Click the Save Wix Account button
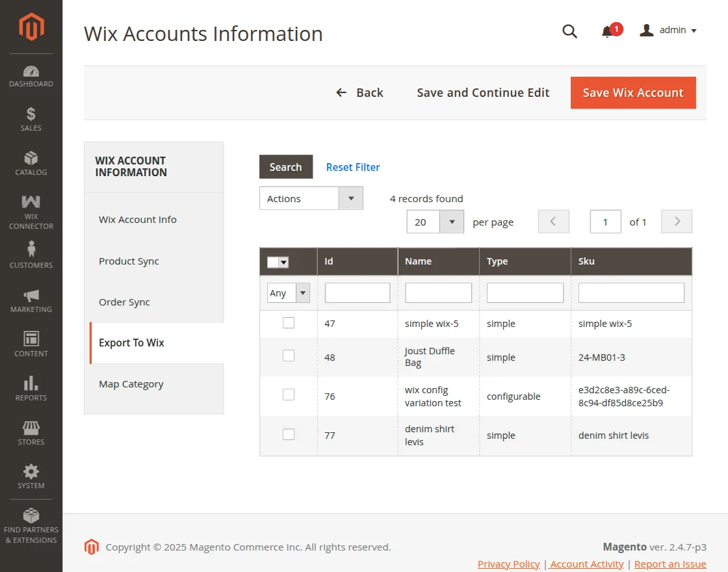 633,93
